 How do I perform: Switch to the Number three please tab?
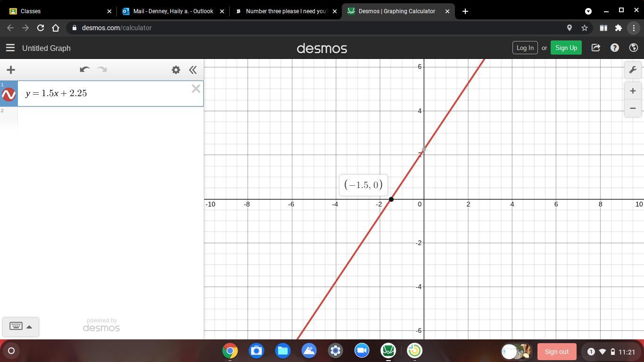click(x=286, y=11)
